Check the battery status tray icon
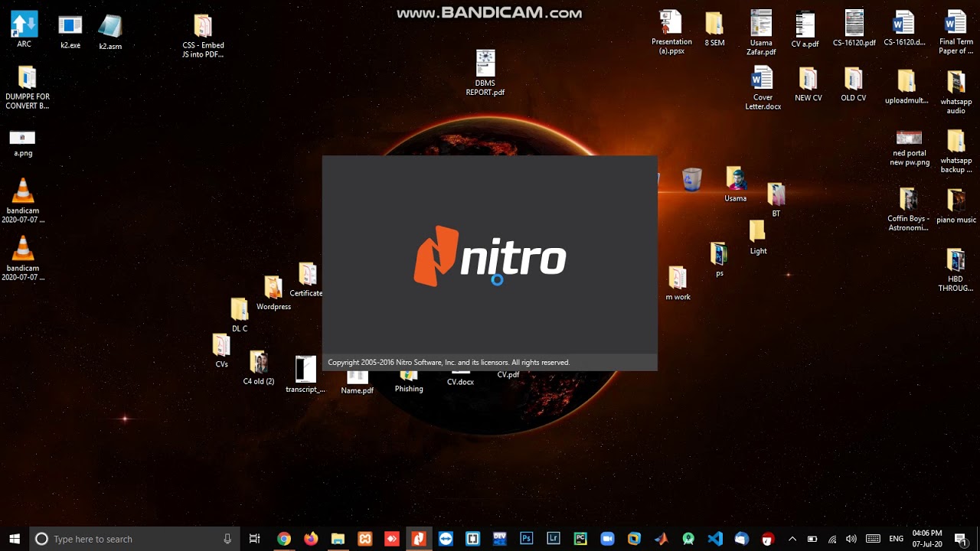 tap(812, 539)
